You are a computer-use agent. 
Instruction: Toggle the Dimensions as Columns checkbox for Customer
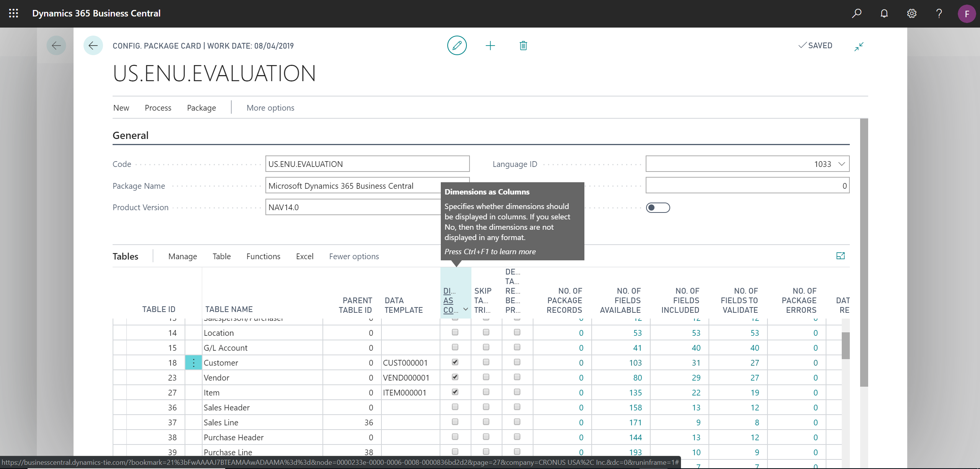tap(454, 362)
